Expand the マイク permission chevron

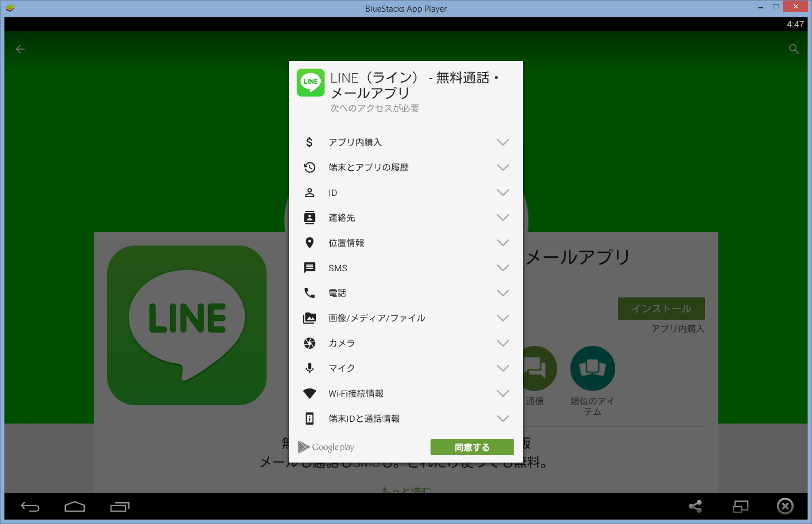(503, 368)
